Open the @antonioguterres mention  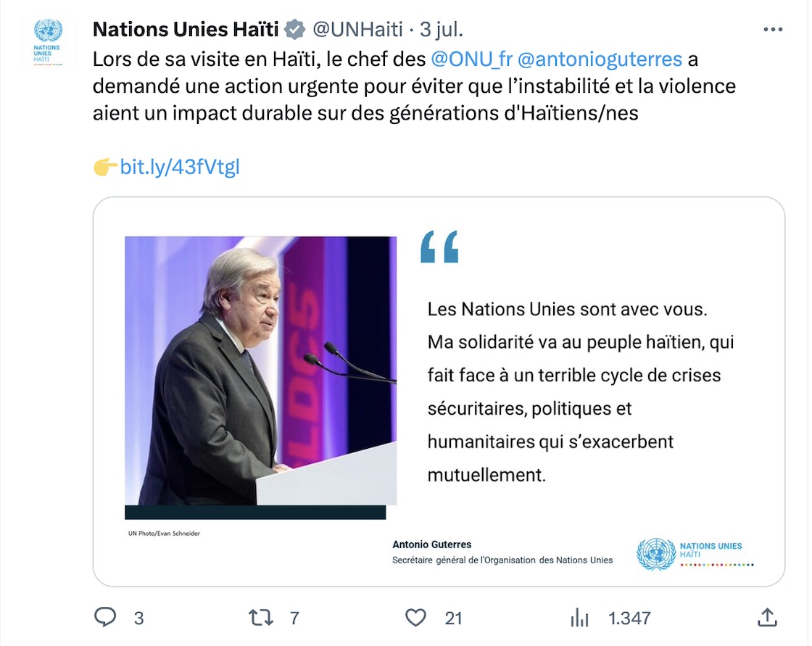tap(600, 58)
